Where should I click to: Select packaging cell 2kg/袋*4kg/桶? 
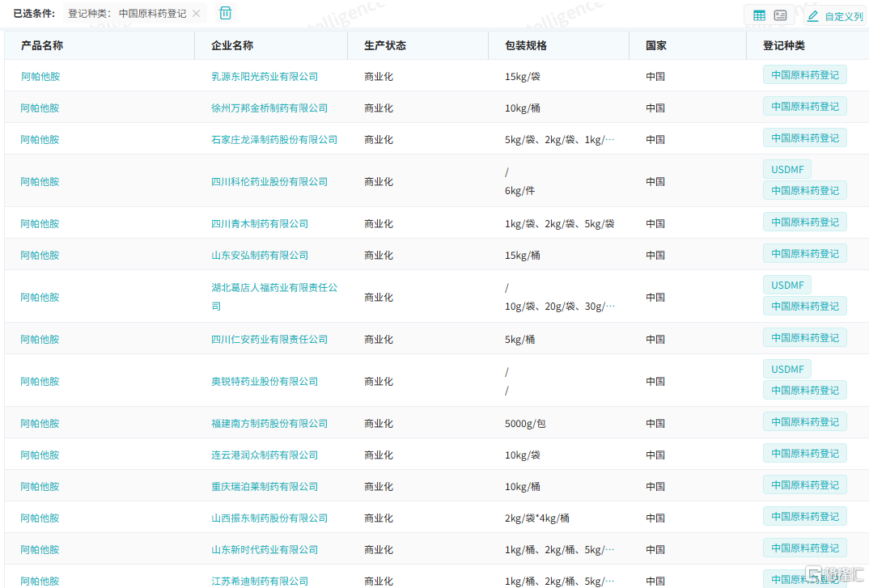tap(537, 518)
